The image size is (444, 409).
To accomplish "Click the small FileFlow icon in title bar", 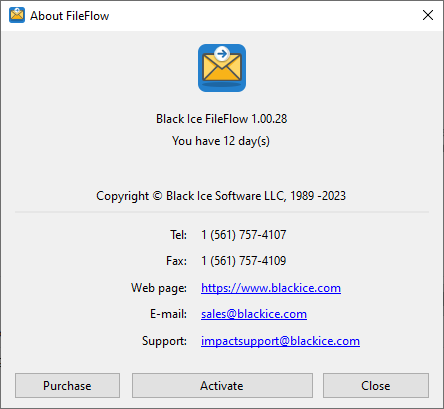I will [x=17, y=15].
